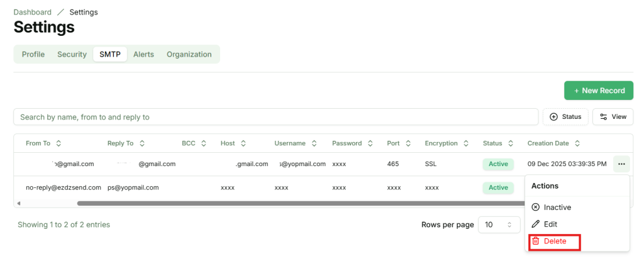Expand the Rows per page dropdown
Viewport: 644px width, 266px height.
coord(499,224)
